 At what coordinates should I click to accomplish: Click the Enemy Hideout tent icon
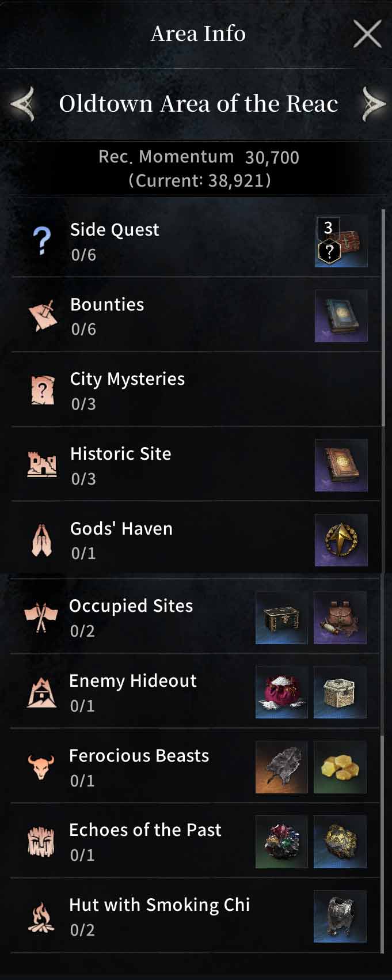pyautogui.click(x=42, y=692)
